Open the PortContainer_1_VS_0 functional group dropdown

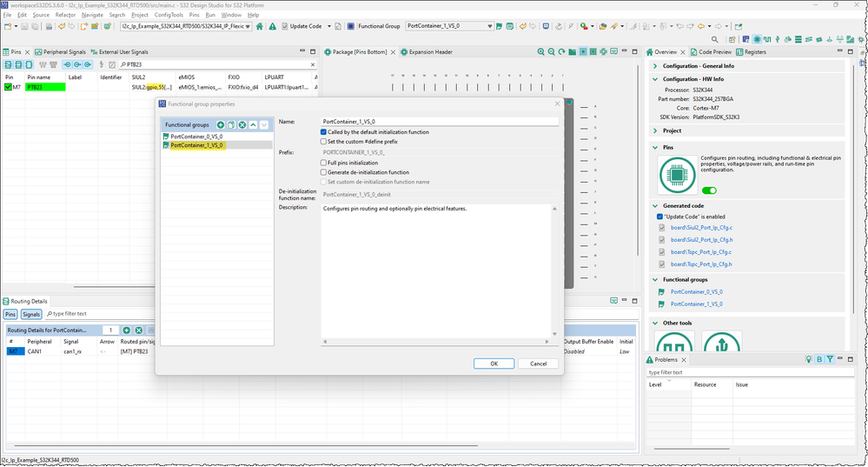pos(489,26)
